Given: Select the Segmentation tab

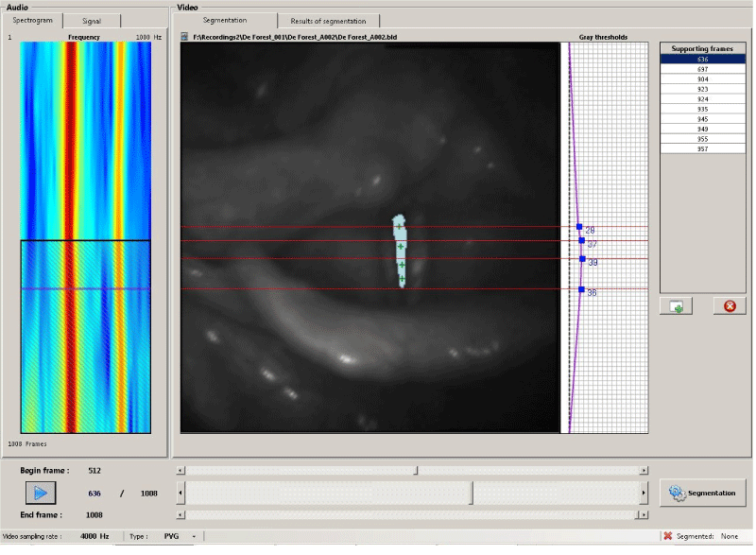Looking at the screenshot, I should [x=225, y=20].
